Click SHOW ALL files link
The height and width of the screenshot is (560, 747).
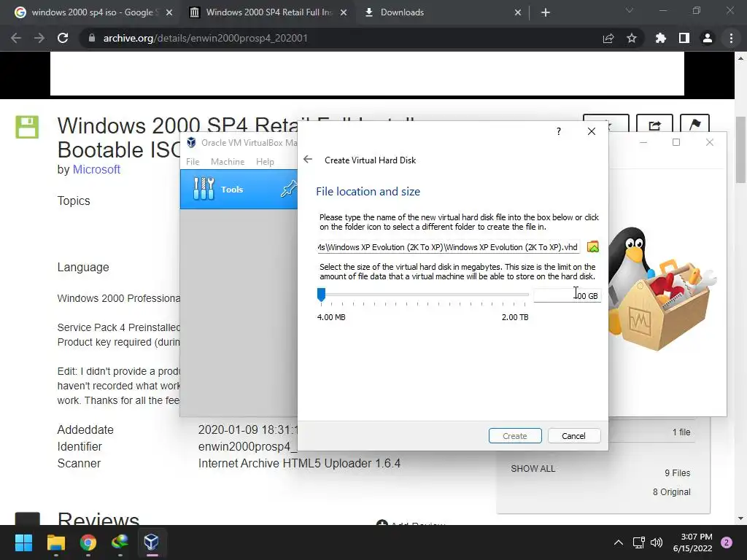pyautogui.click(x=533, y=469)
